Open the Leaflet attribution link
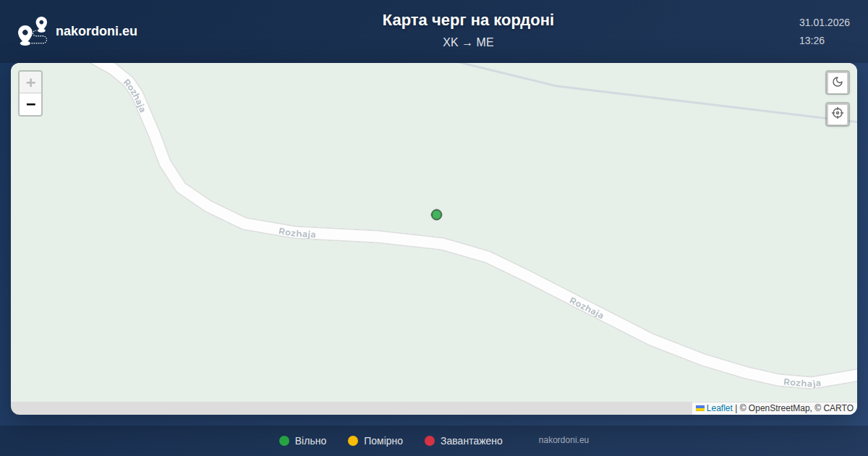Image resolution: width=868 pixels, height=456 pixels. [x=719, y=408]
